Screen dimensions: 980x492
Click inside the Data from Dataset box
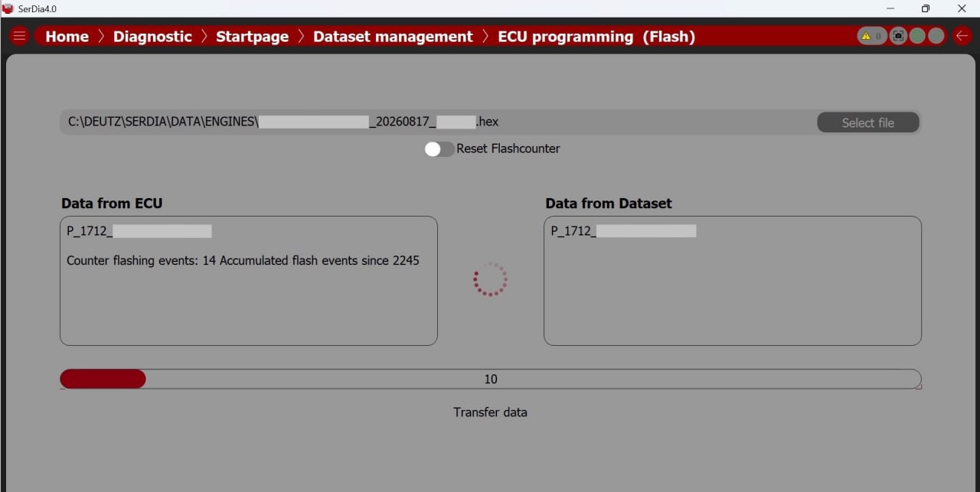click(733, 281)
